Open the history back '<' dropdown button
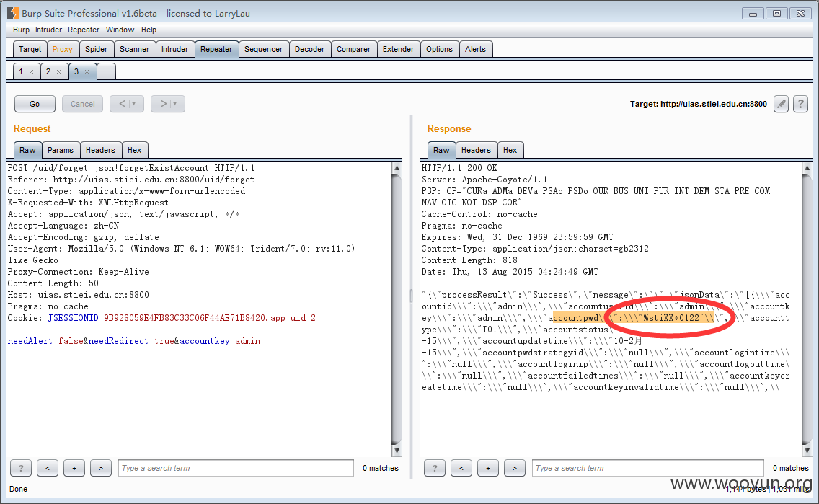Viewport: 819px width, 504px height. (127, 104)
